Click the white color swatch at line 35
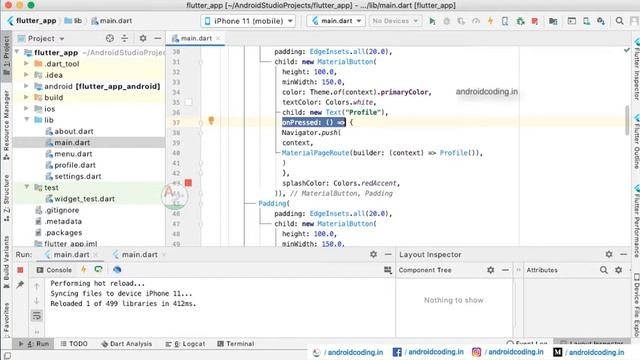This screenshot has width=640, height=360. pos(188,102)
